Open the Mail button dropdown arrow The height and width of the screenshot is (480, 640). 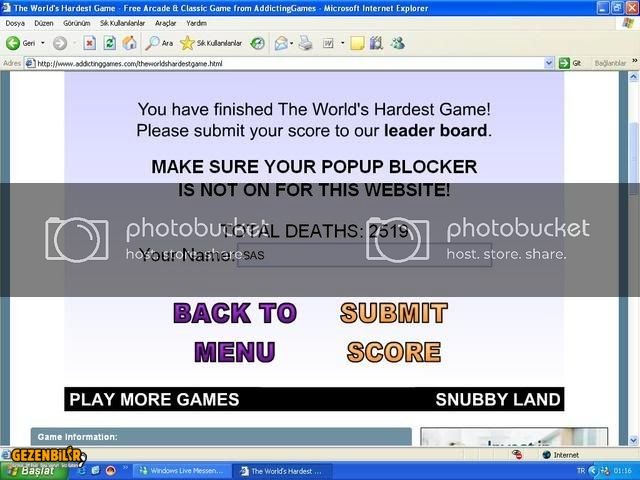click(x=291, y=43)
